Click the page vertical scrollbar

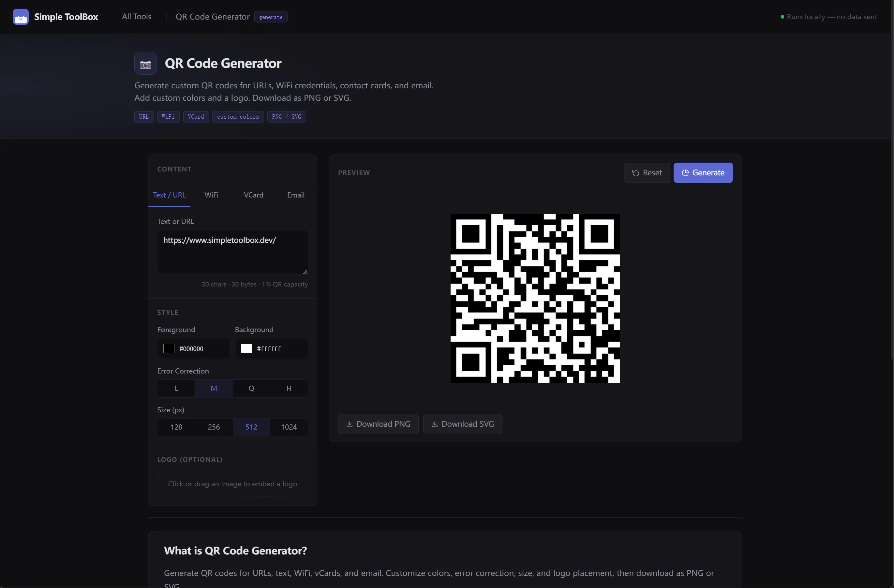[892, 180]
